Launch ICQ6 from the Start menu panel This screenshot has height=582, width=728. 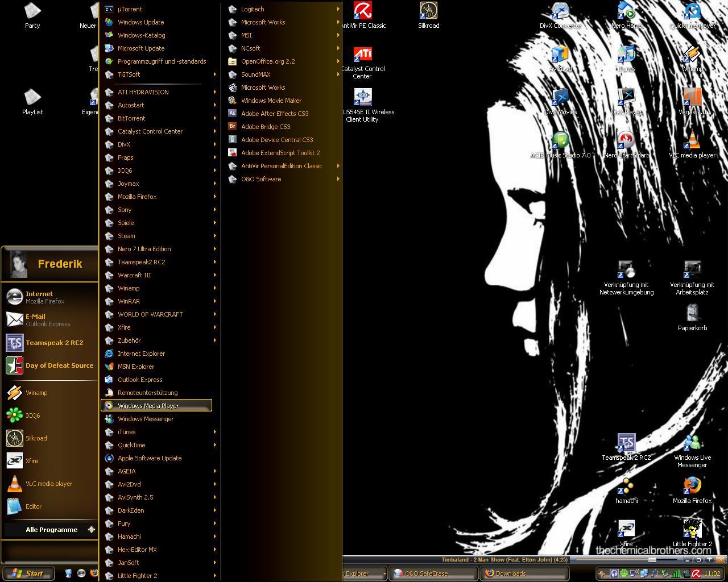[32, 415]
